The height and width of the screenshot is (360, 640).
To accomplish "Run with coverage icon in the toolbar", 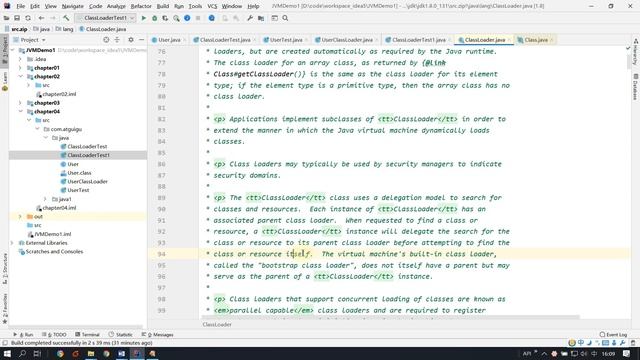I will 165,18.
